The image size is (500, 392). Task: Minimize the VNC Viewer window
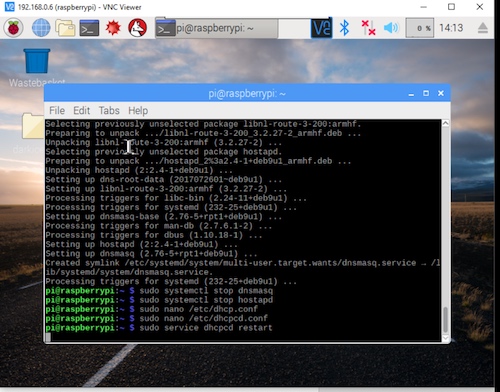423,7
